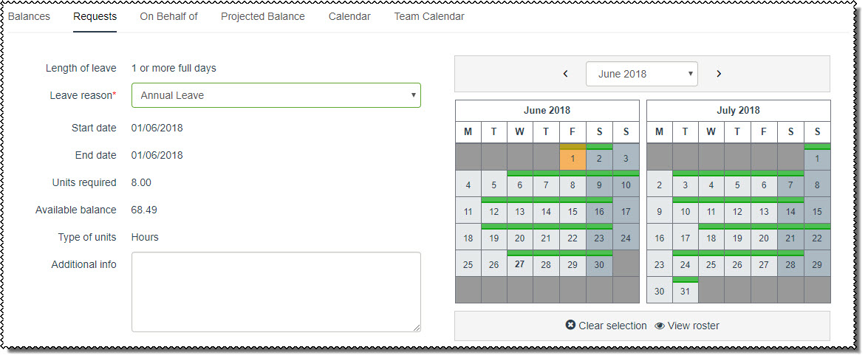Select June 15 in the June calendar
868x361 pixels.
pos(573,211)
